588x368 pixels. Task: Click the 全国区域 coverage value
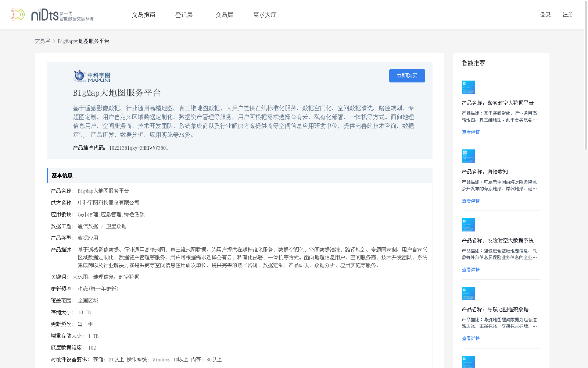point(88,301)
